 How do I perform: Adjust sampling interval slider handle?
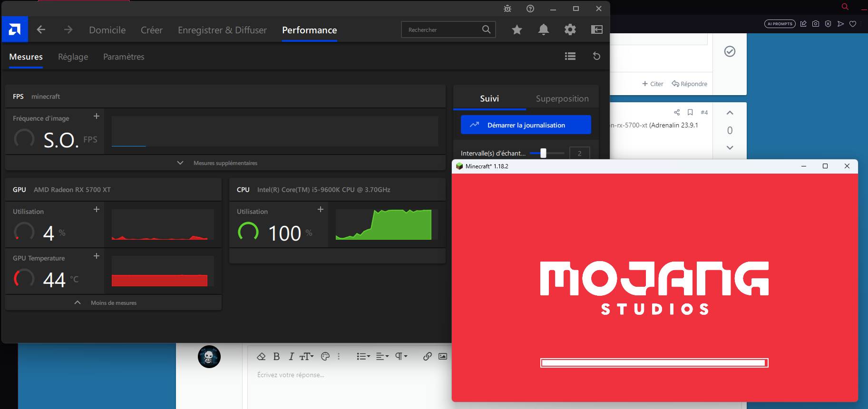543,153
